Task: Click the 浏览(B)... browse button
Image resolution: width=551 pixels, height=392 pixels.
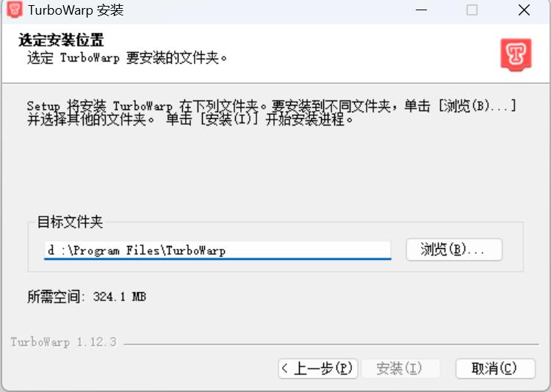Action: (454, 250)
